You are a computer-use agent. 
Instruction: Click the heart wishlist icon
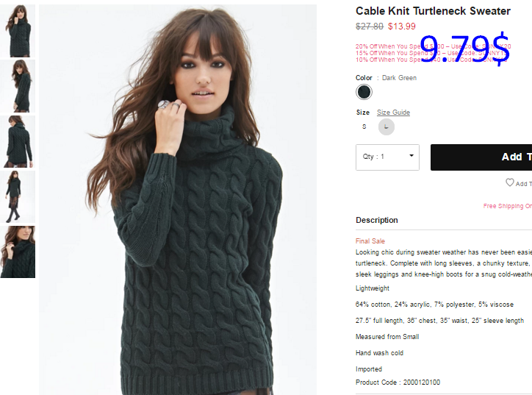(x=510, y=182)
